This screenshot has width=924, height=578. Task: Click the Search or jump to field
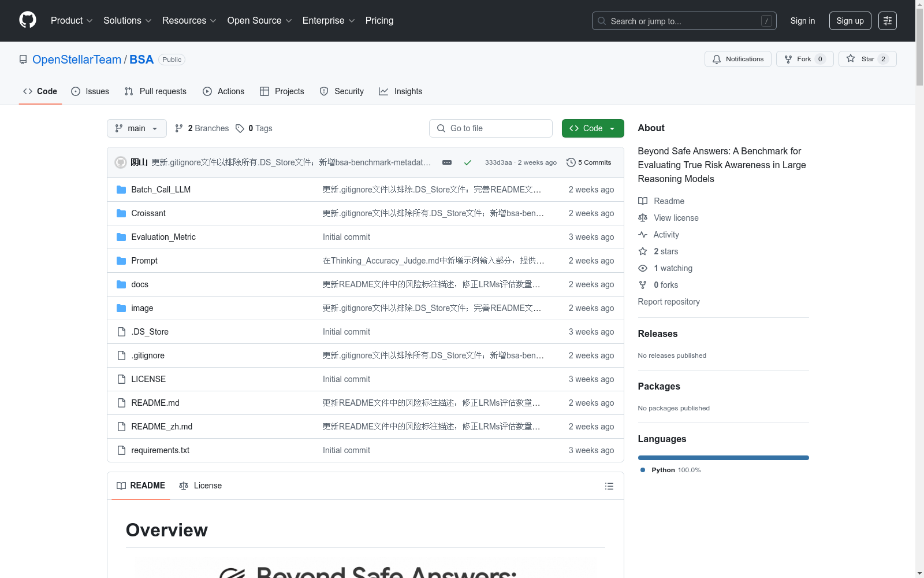(x=684, y=21)
